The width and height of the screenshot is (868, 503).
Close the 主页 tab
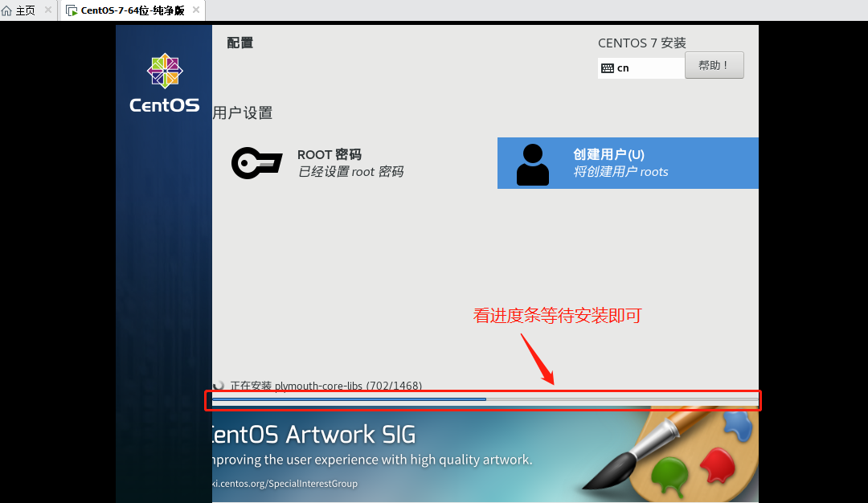pos(48,10)
